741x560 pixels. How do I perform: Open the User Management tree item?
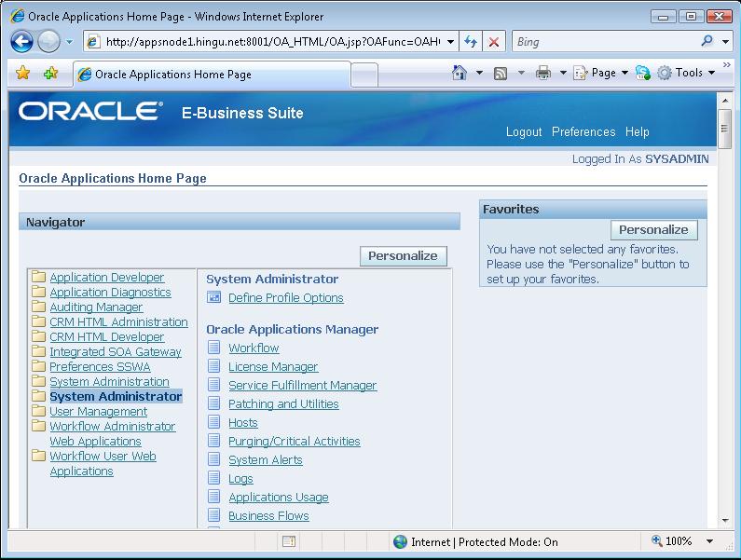98,412
